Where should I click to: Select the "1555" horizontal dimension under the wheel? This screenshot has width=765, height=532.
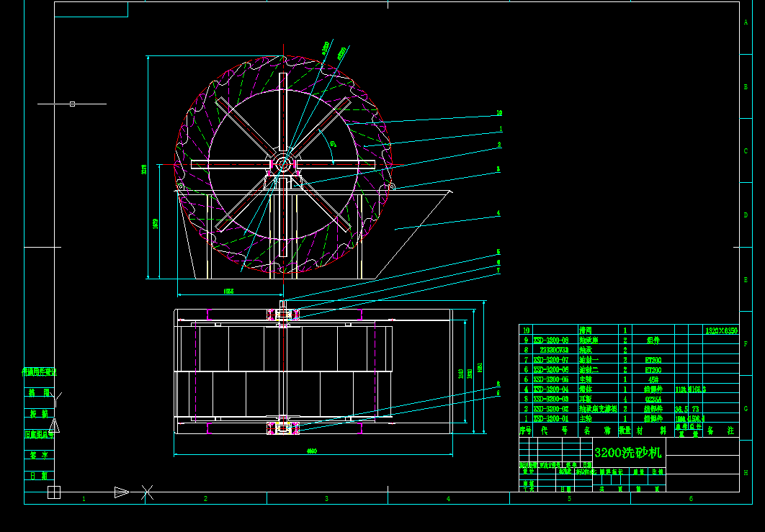coord(228,291)
